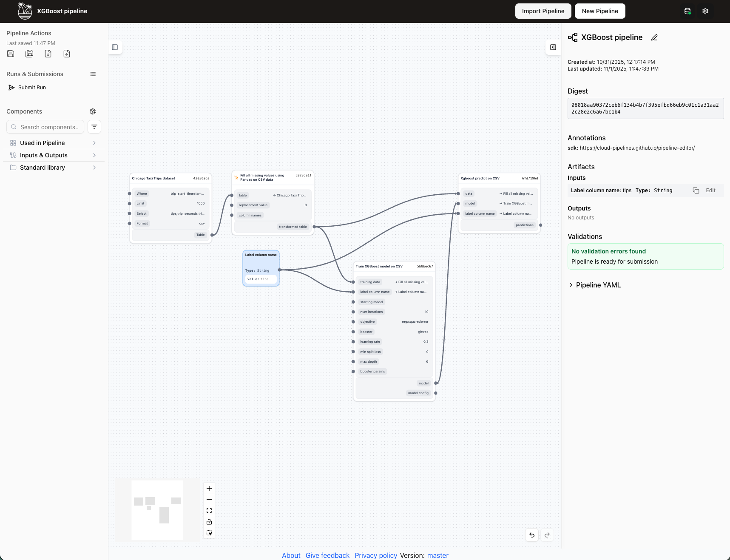Copy the Label column name input value

pyautogui.click(x=696, y=190)
